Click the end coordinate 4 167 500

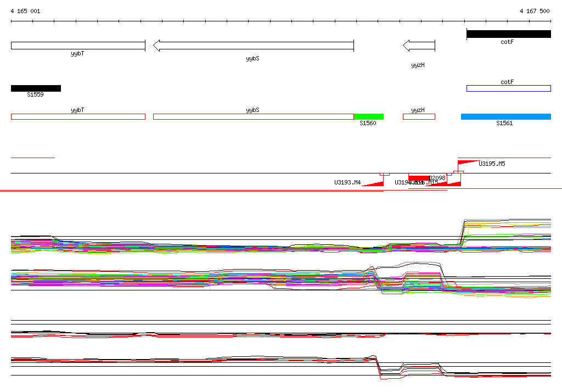coord(535,11)
